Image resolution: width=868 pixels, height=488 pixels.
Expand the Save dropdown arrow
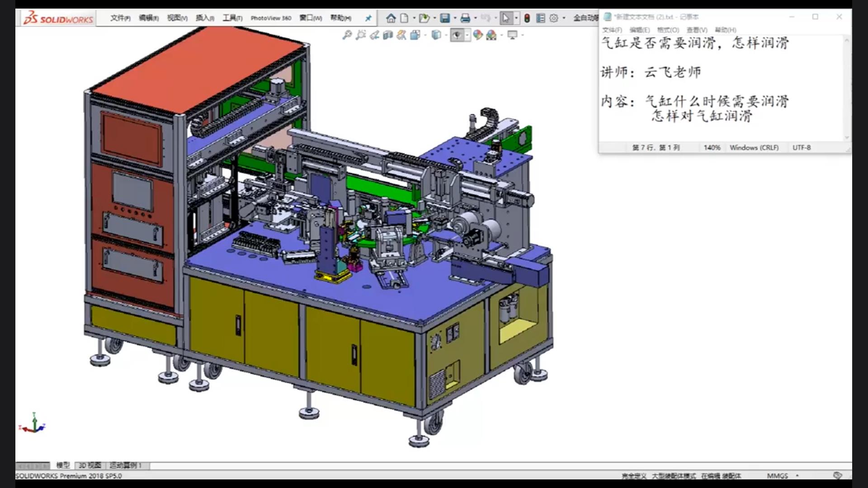[455, 18]
